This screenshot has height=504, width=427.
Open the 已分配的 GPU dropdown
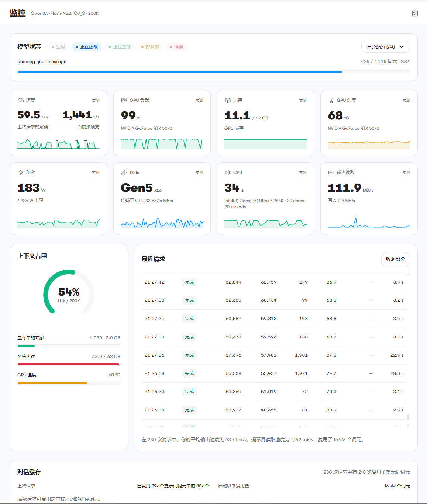pyautogui.click(x=385, y=47)
